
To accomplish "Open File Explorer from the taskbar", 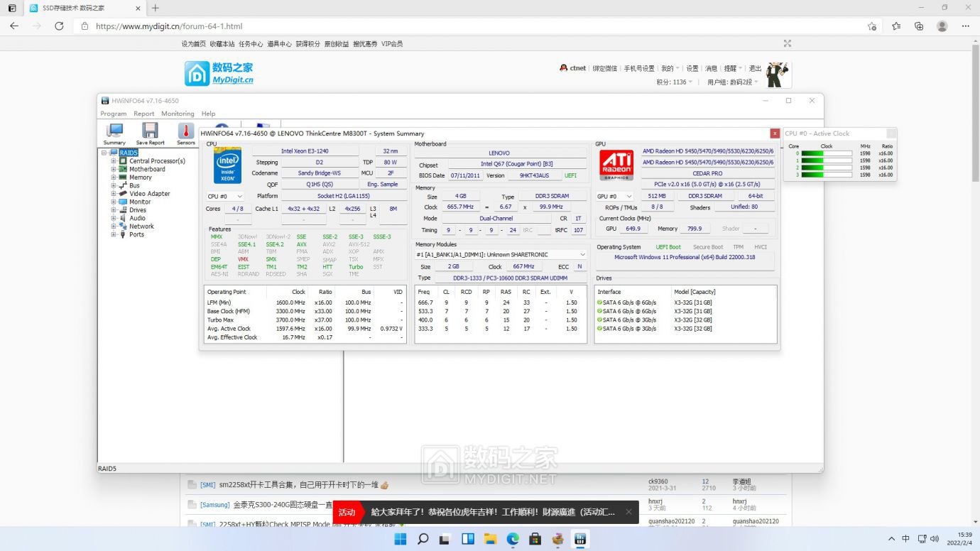I will (490, 539).
